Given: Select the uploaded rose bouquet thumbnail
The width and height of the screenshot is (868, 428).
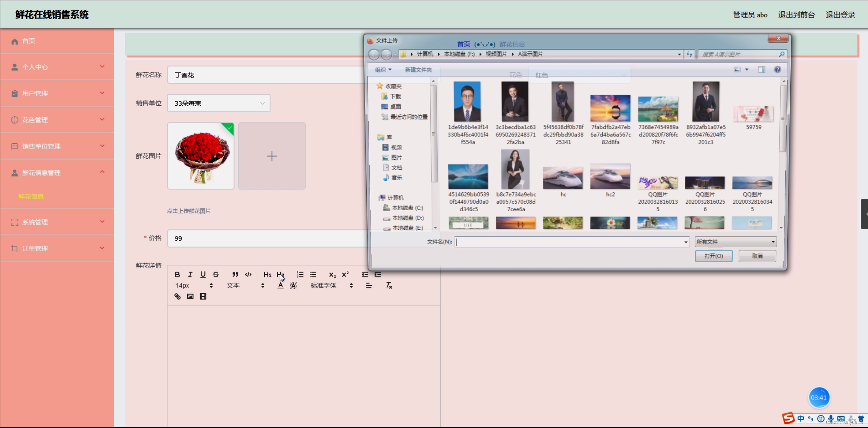Looking at the screenshot, I should [201, 156].
